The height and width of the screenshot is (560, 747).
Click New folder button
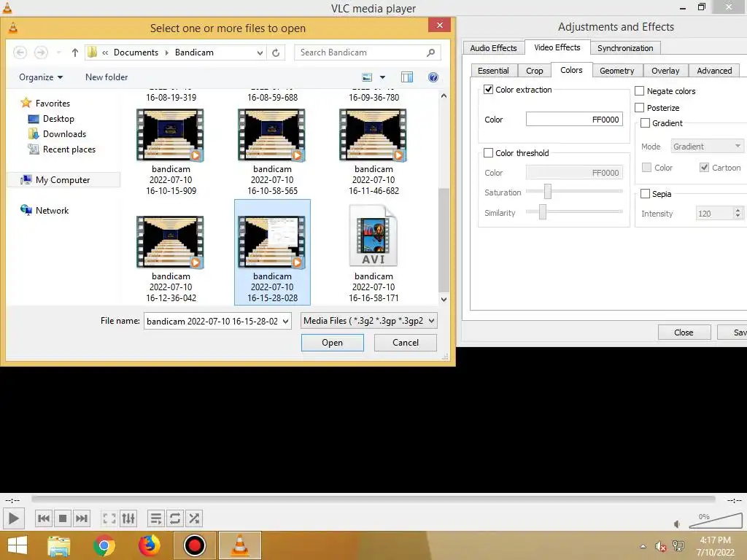click(x=107, y=77)
